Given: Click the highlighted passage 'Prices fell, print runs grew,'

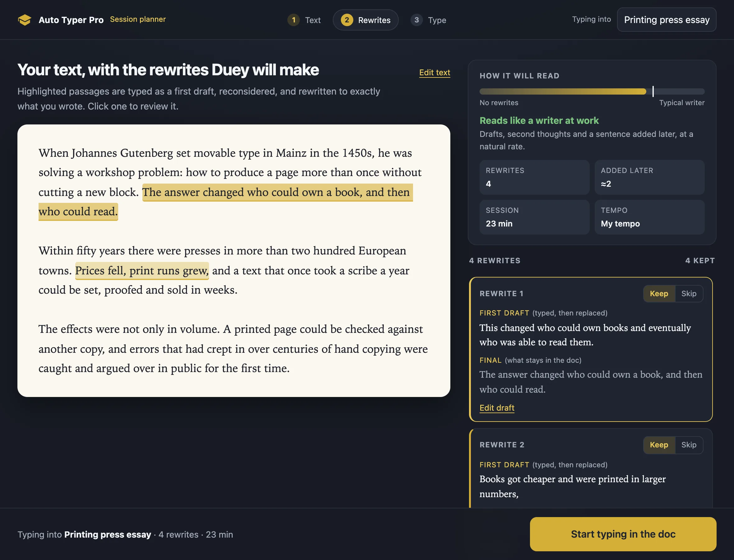Looking at the screenshot, I should coord(142,271).
